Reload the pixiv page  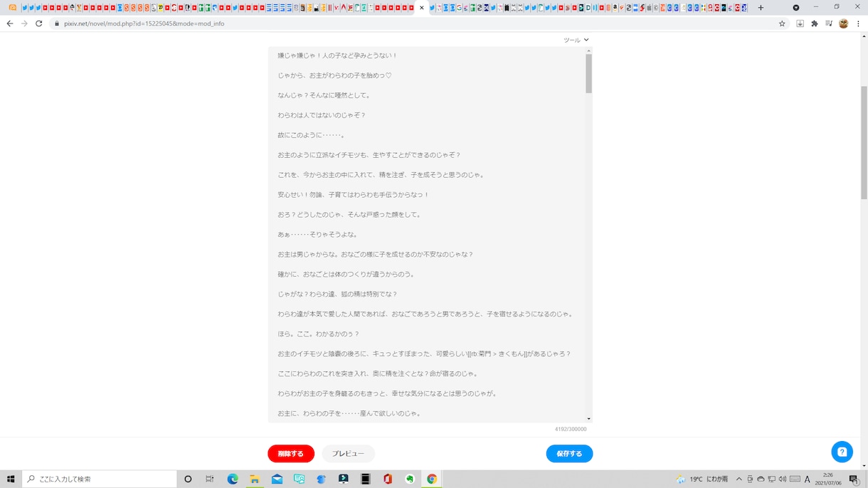(x=39, y=23)
